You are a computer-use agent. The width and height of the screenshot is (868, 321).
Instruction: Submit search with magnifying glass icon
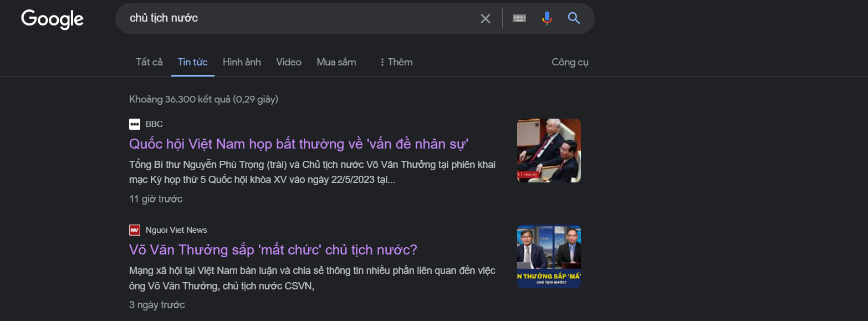[574, 18]
